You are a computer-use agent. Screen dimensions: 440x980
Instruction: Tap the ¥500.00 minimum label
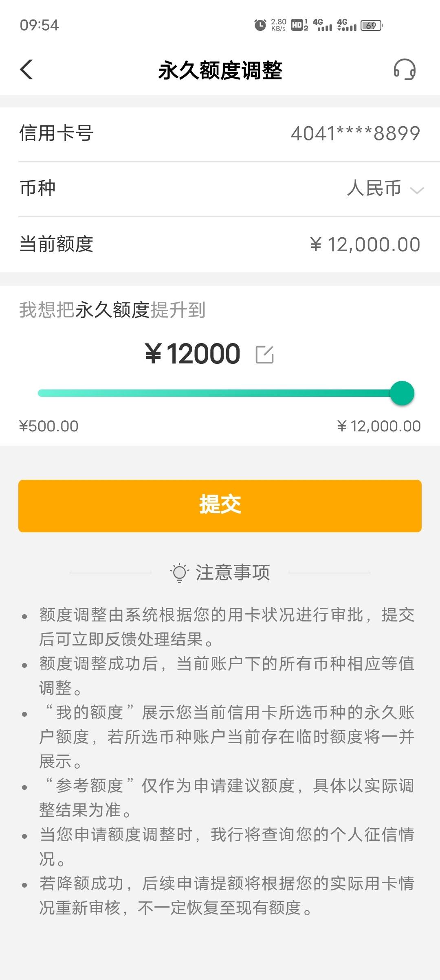click(x=48, y=426)
